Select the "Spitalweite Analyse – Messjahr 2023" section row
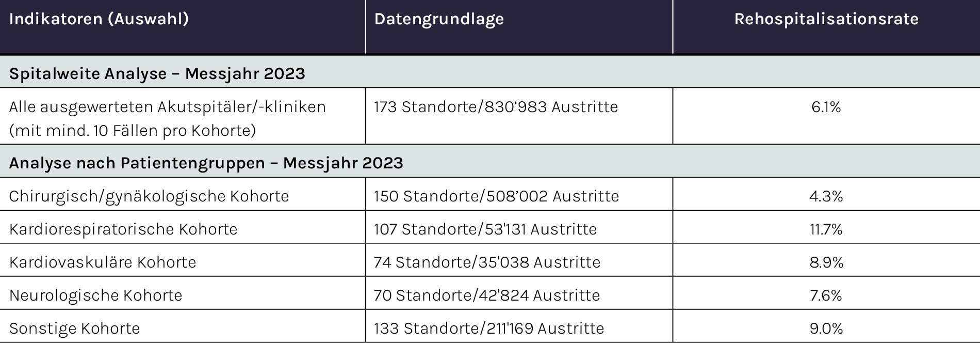 pos(157,73)
